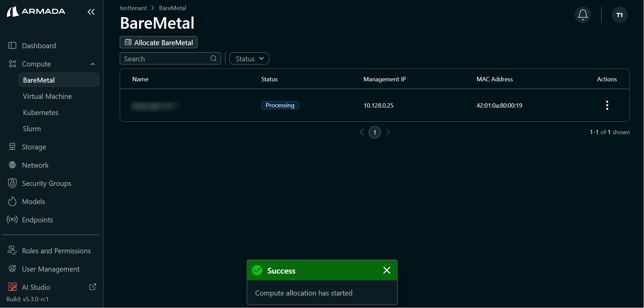Click the Security Groups shield icon
This screenshot has width=644, height=308.
pos(12,183)
